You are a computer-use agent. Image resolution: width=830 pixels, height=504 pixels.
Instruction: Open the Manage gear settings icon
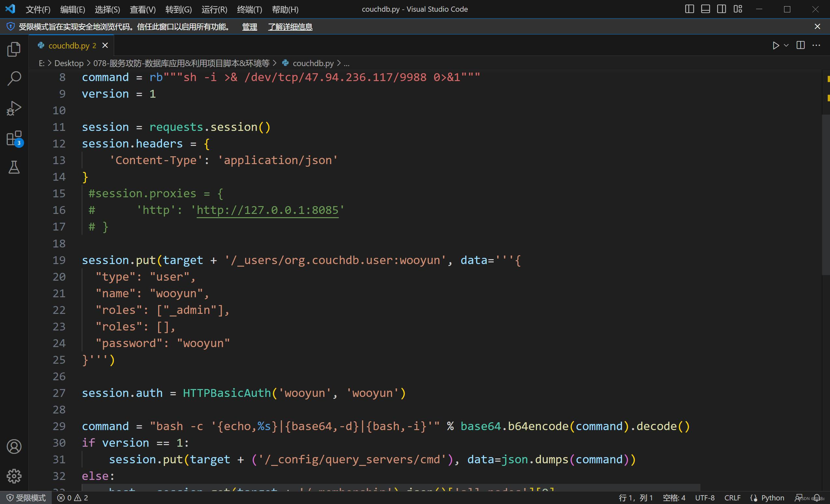(x=14, y=476)
